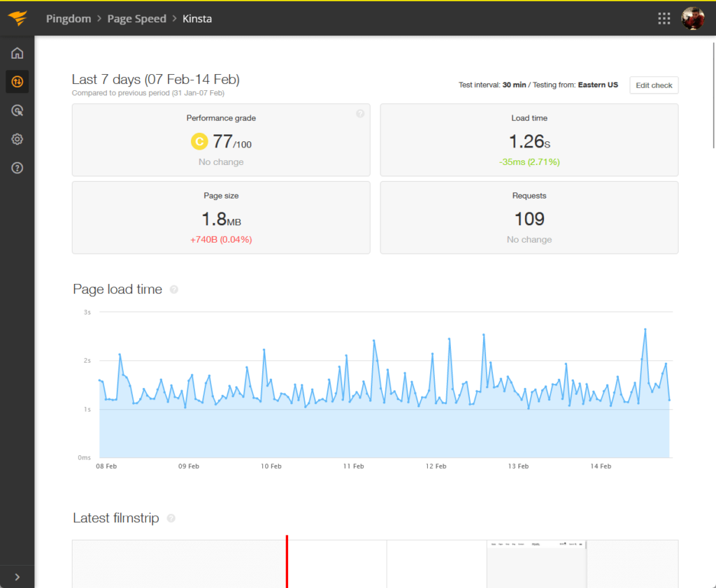Select the filmstrip thumbnail showing the loaded page

(x=536, y=564)
